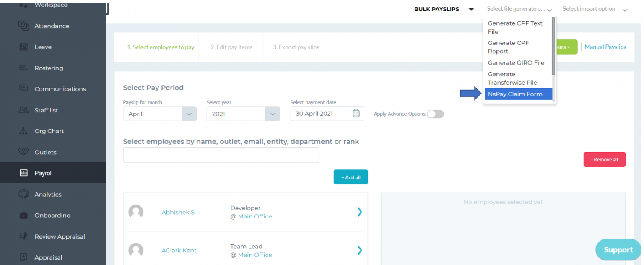Image resolution: width=644 pixels, height=265 pixels.
Task: Select the Leave module icon
Action: [44, 47]
